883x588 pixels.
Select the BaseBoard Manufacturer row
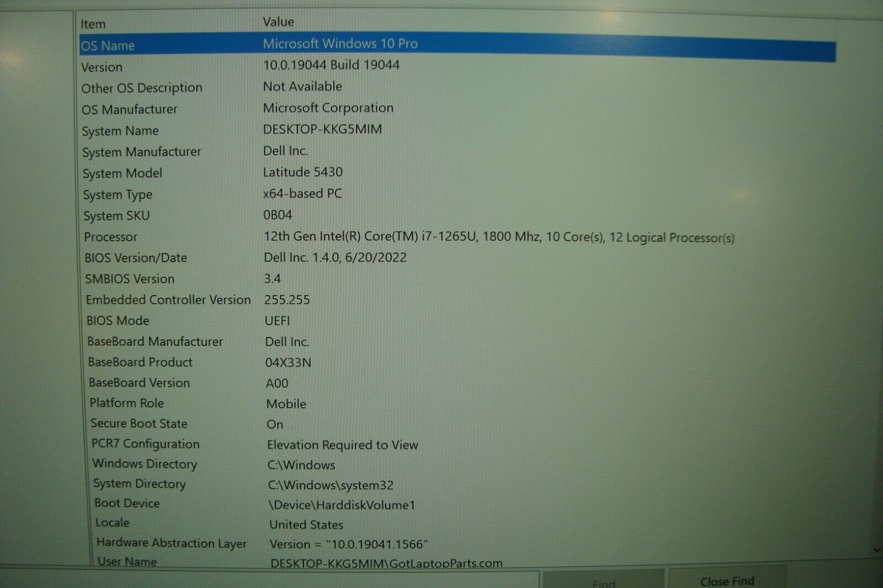457,342
